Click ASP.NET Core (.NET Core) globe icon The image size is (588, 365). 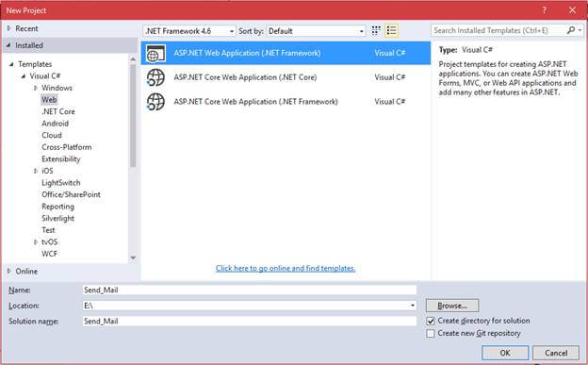click(x=155, y=77)
